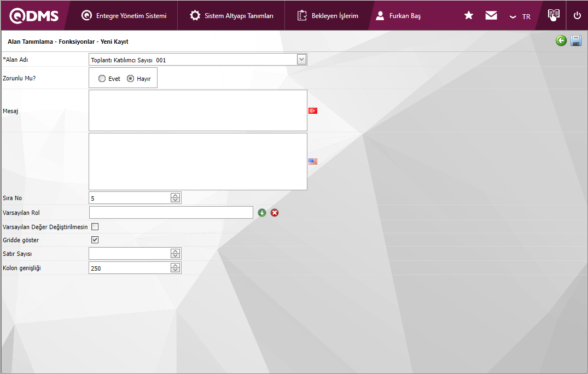Enable Varsayılan Değer Değiştirilmesin checkbox
The width and height of the screenshot is (588, 374).
click(95, 227)
